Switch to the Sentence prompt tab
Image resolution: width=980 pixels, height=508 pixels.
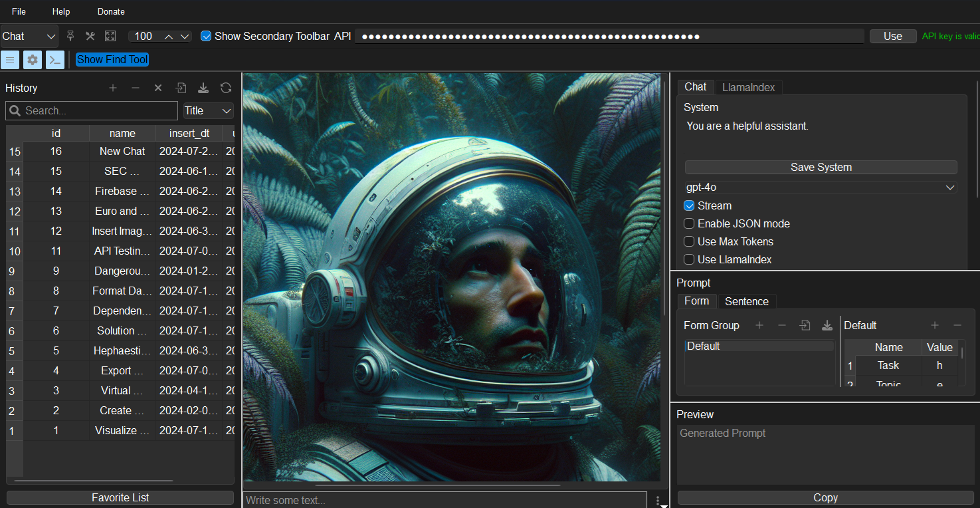coord(747,301)
